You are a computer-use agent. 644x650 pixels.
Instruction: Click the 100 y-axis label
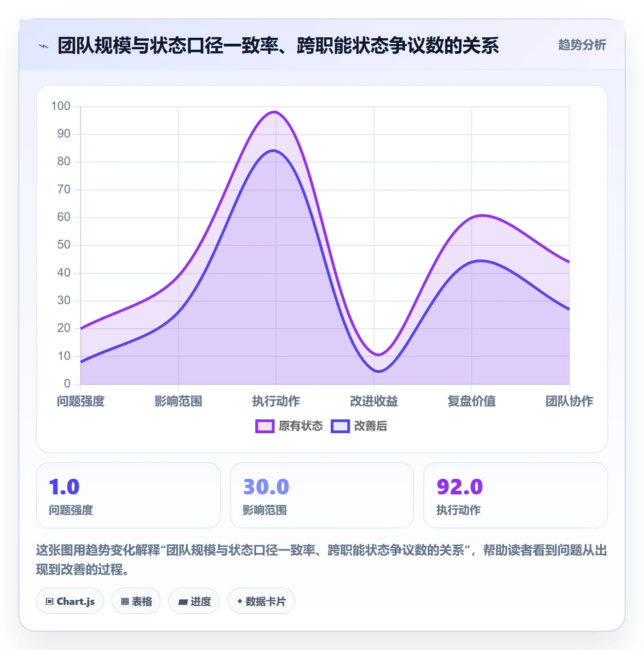[61, 106]
